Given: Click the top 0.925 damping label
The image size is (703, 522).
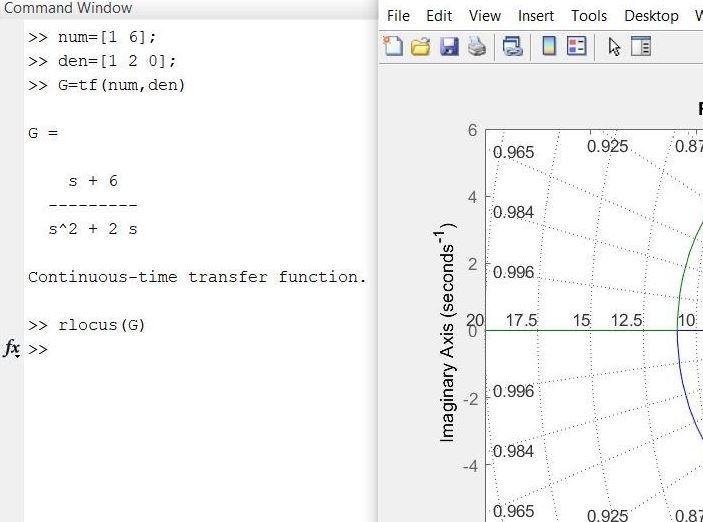Looking at the screenshot, I should tap(607, 146).
